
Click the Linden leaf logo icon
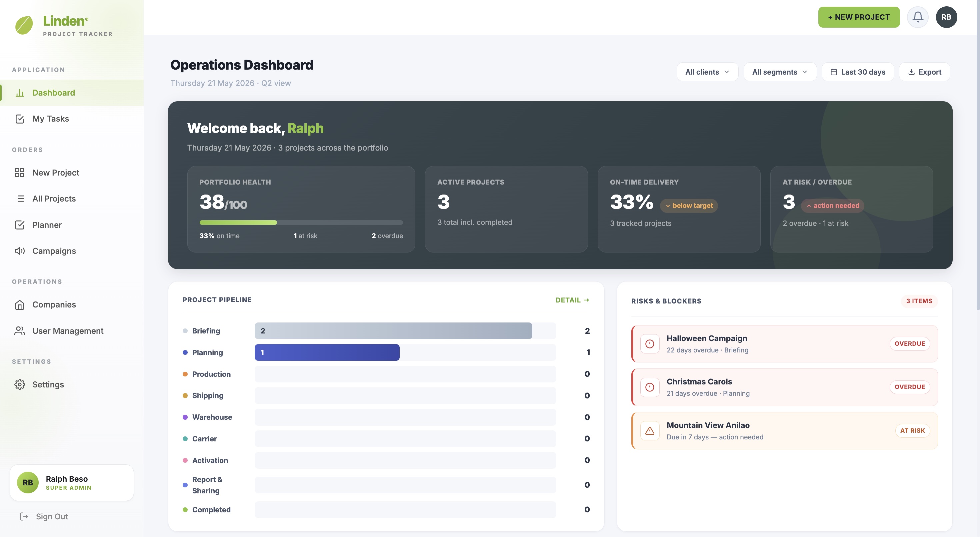(x=24, y=25)
